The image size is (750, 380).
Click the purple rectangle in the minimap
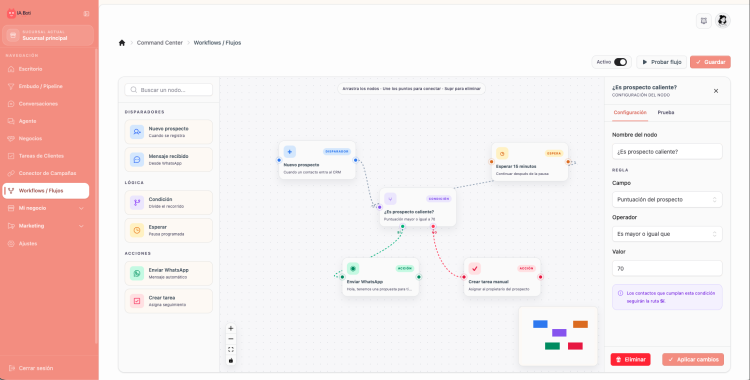pos(559,333)
